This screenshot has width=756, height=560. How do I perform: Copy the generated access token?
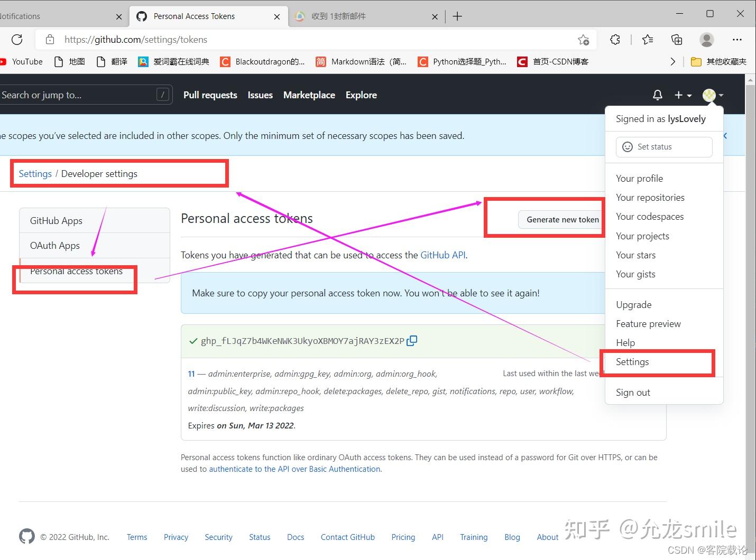point(412,341)
